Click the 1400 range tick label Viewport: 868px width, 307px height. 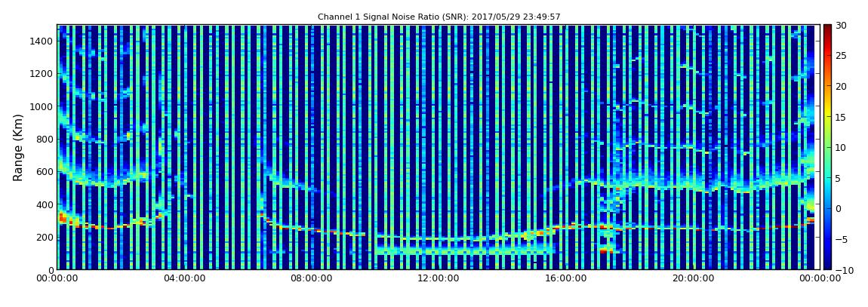(x=42, y=41)
